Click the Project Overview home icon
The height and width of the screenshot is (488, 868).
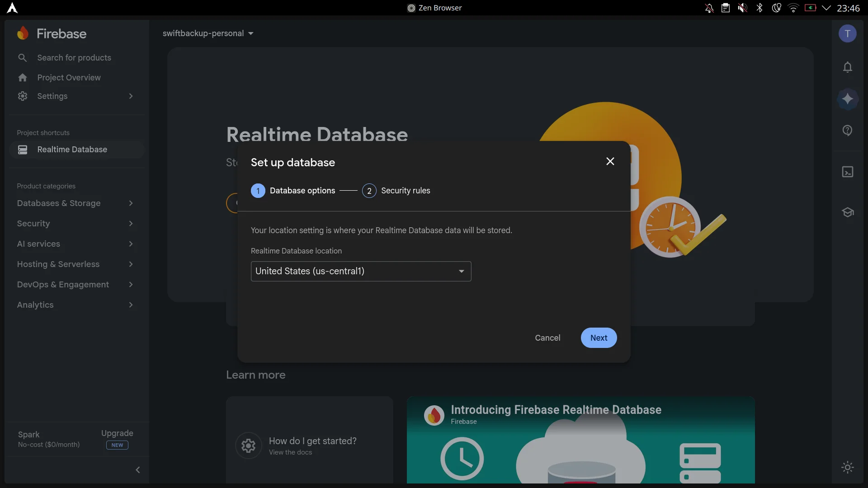tap(23, 77)
